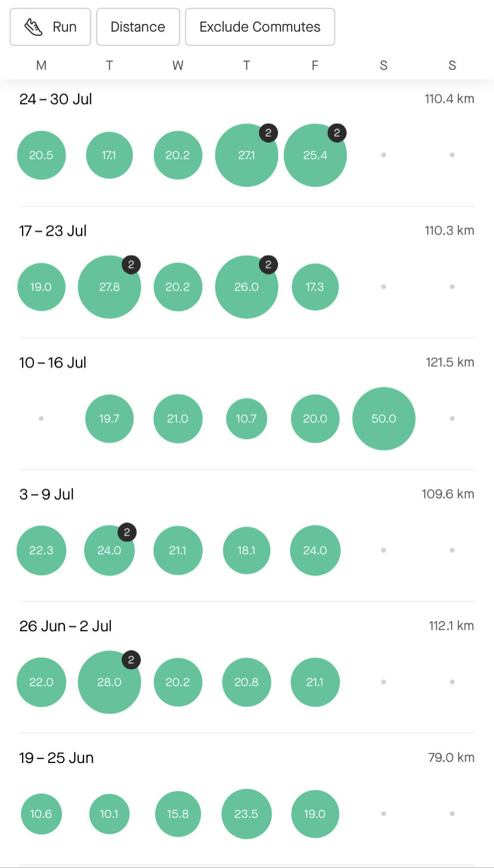The image size is (494, 868).
Task: Click badge on the 26.0 km bubble
Action: (x=268, y=264)
